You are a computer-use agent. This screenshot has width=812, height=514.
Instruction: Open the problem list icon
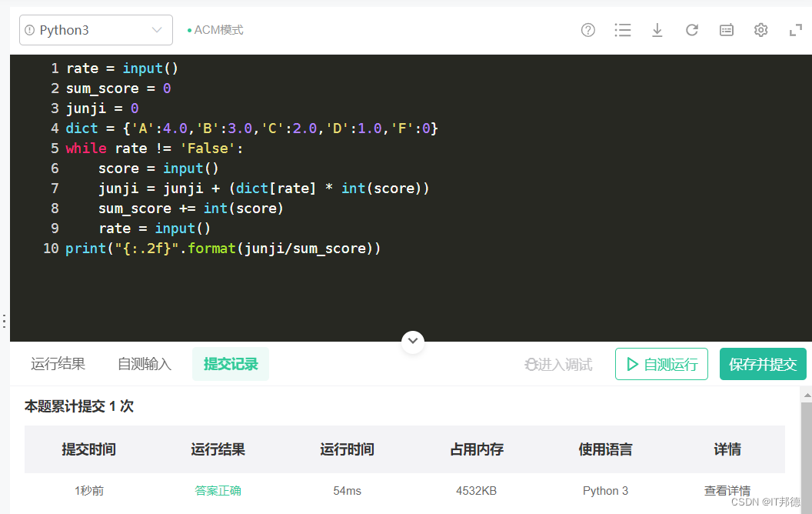pyautogui.click(x=623, y=30)
